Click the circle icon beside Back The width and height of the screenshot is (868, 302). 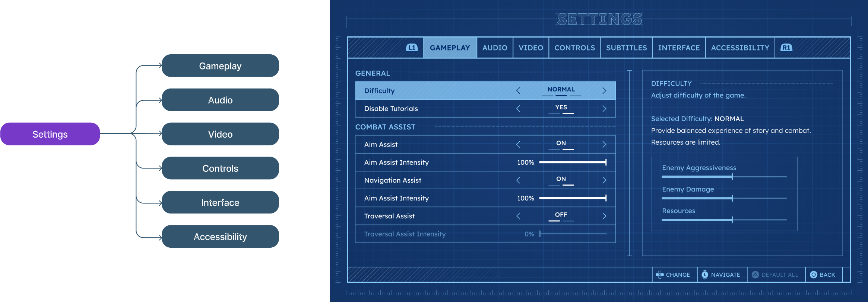pos(814,275)
